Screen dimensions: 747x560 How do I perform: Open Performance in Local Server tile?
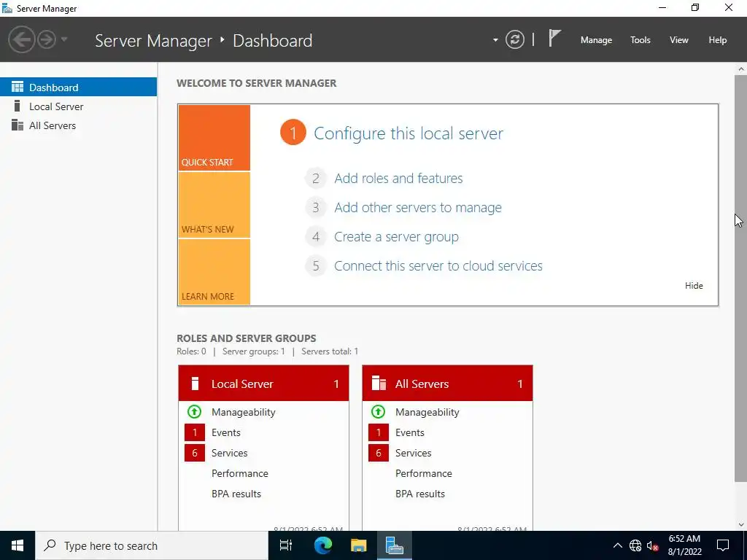239,473
